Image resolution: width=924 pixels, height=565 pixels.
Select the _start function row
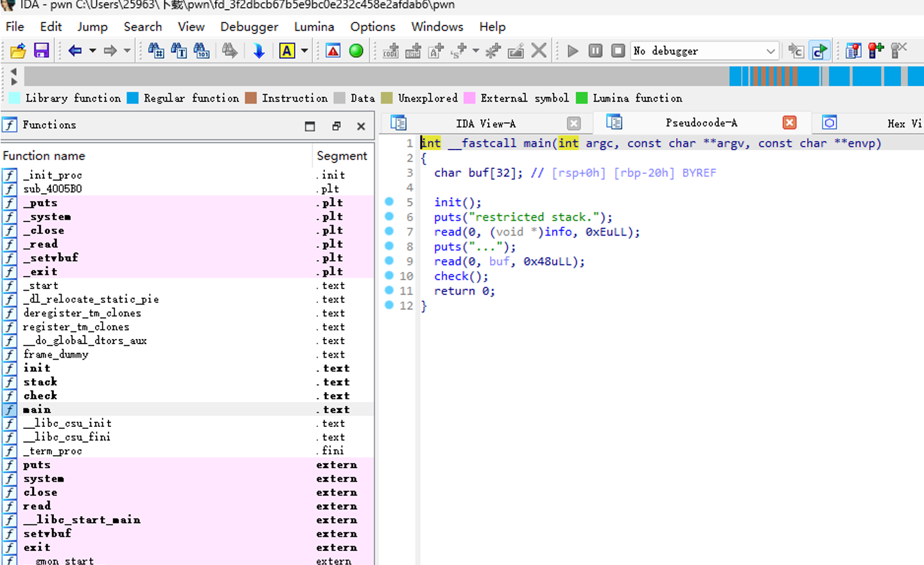click(187, 285)
